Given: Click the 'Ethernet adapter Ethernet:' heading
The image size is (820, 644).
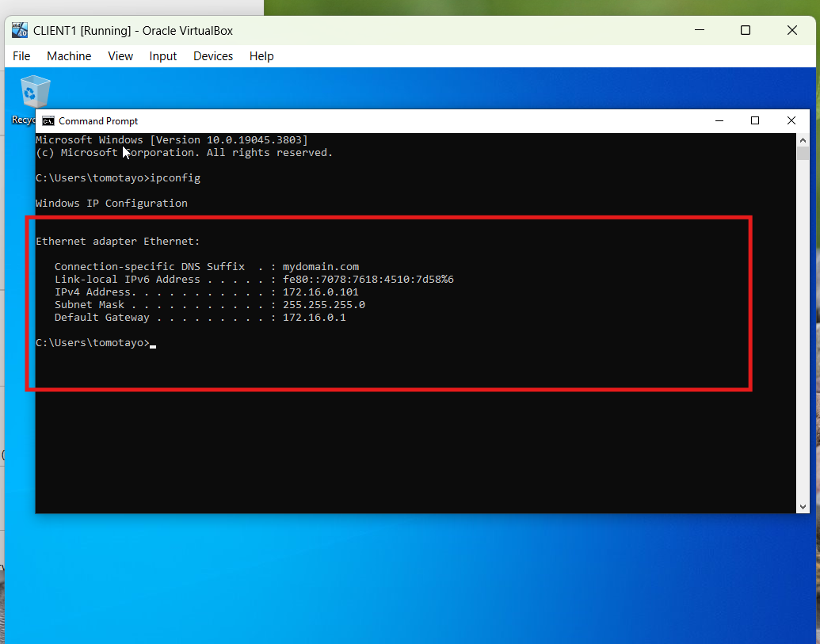Looking at the screenshot, I should [118, 242].
